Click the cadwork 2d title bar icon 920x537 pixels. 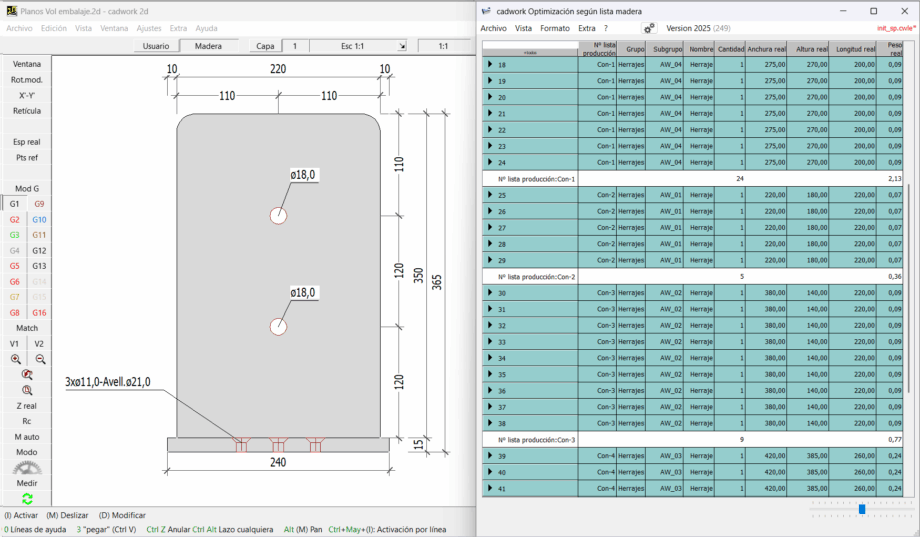pyautogui.click(x=11, y=10)
